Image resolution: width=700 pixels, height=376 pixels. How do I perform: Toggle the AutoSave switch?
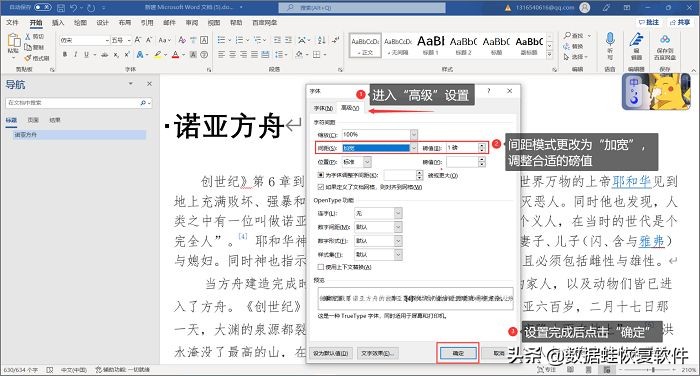point(43,8)
